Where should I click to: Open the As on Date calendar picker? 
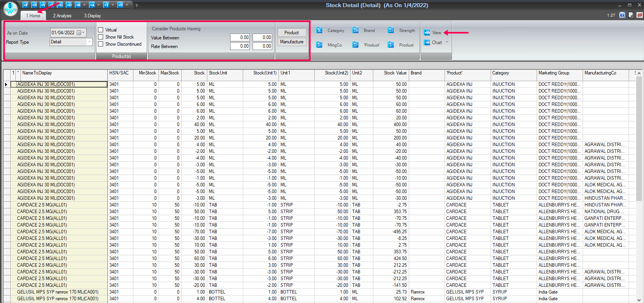(81, 33)
